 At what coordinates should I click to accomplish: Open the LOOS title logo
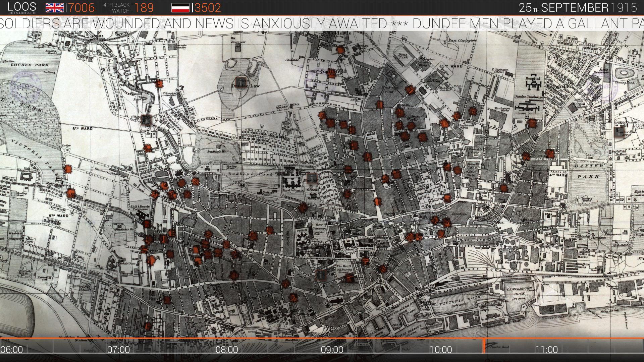(x=22, y=7)
